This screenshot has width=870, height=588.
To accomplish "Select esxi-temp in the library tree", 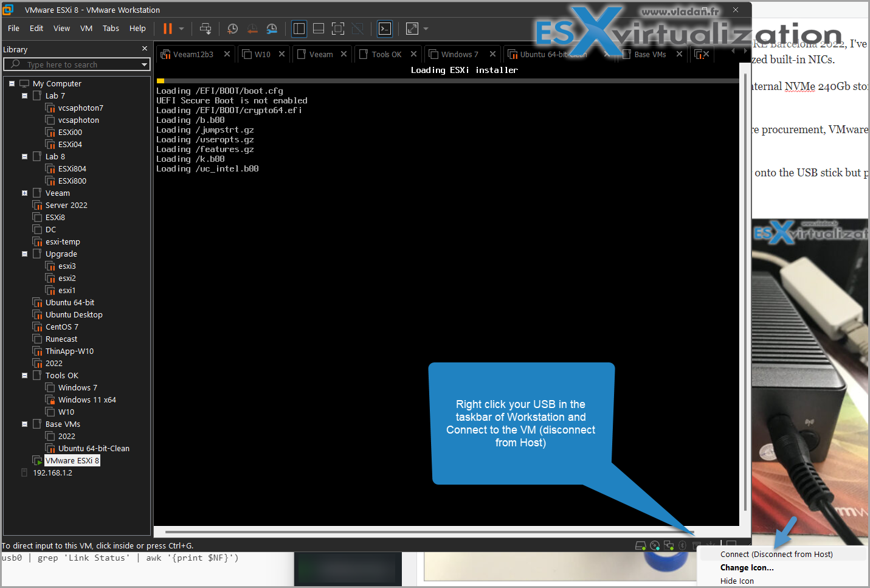I will click(x=63, y=242).
